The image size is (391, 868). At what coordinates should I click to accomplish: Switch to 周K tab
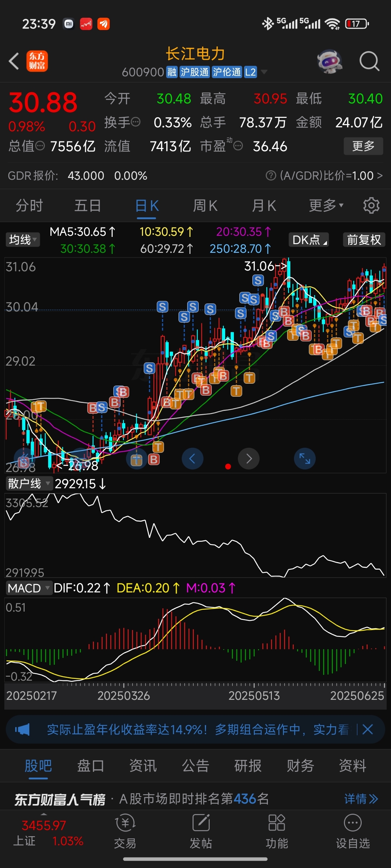(205, 206)
